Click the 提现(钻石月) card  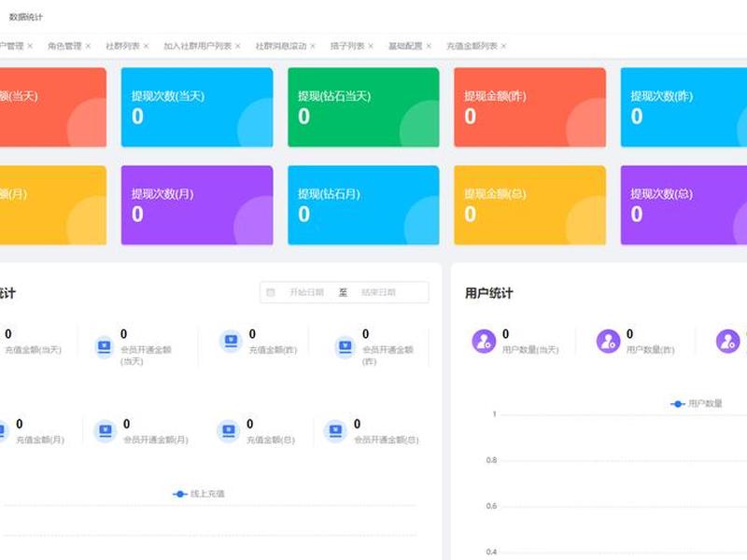pos(363,205)
